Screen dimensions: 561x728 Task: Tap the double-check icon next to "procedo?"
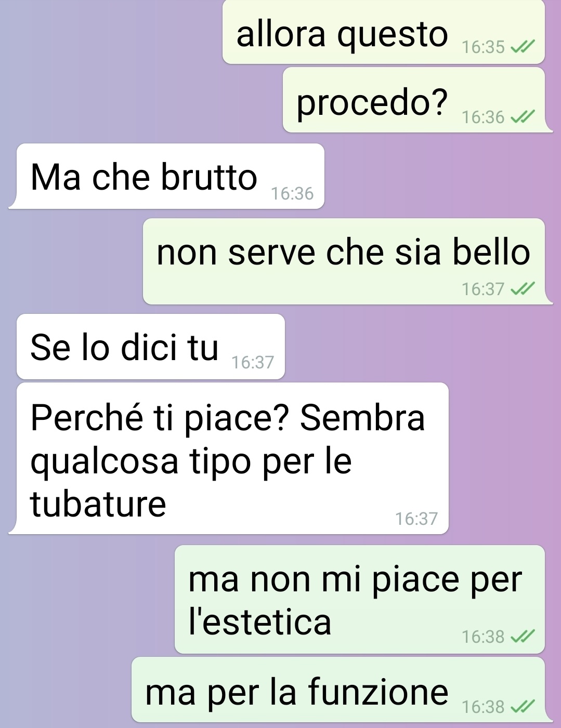tap(523, 117)
